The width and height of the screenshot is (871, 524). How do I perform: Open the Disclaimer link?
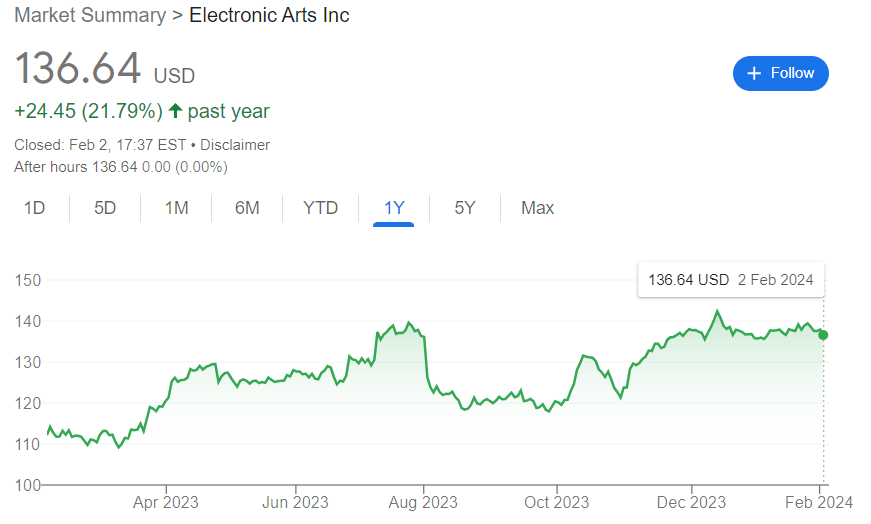235,145
